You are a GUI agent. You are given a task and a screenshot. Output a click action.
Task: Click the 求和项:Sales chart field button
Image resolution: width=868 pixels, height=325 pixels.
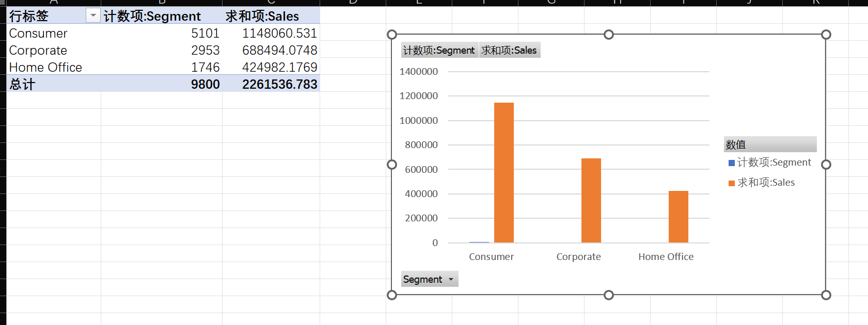[509, 50]
